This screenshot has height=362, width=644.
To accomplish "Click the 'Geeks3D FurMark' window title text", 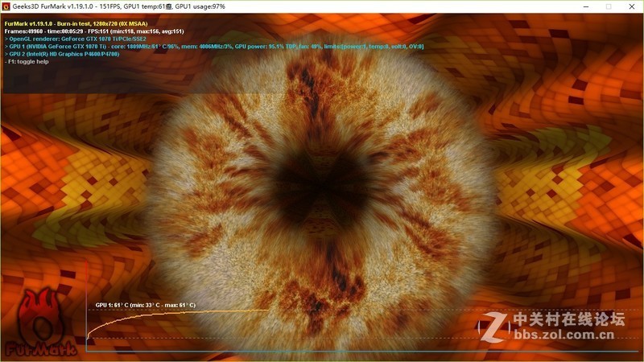I will [x=118, y=6].
